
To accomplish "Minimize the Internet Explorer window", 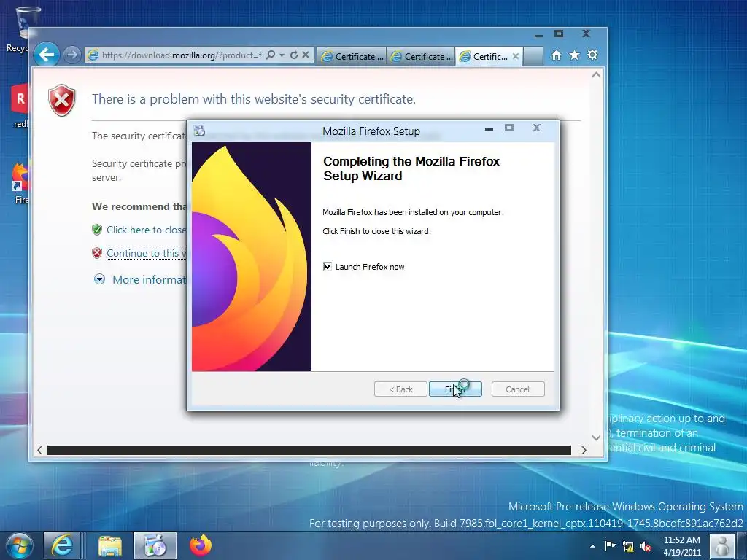I will [x=539, y=35].
